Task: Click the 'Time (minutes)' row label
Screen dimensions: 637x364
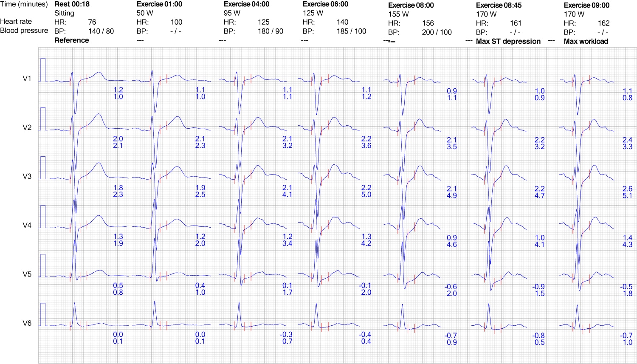Action: point(24,4)
